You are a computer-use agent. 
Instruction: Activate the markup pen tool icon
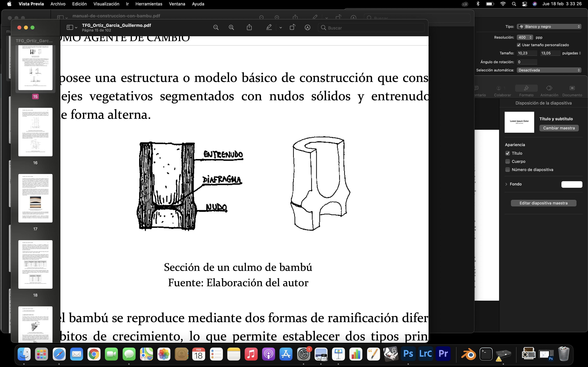pyautogui.click(x=269, y=27)
